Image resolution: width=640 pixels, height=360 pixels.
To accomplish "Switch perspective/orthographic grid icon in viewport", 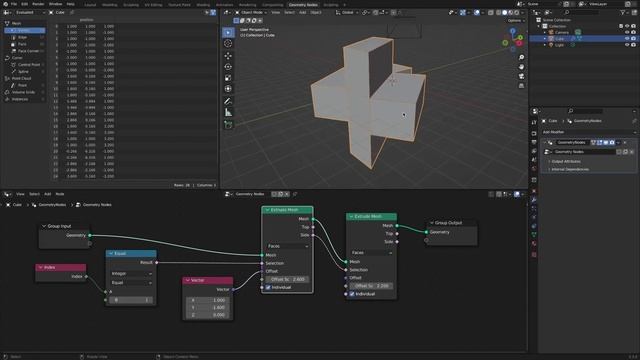I will point(521,86).
